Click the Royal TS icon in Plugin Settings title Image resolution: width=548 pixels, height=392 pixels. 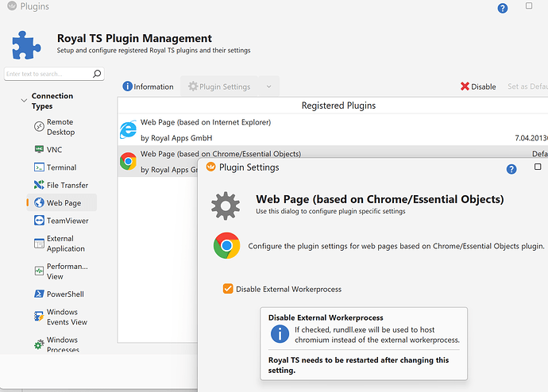pos(210,167)
